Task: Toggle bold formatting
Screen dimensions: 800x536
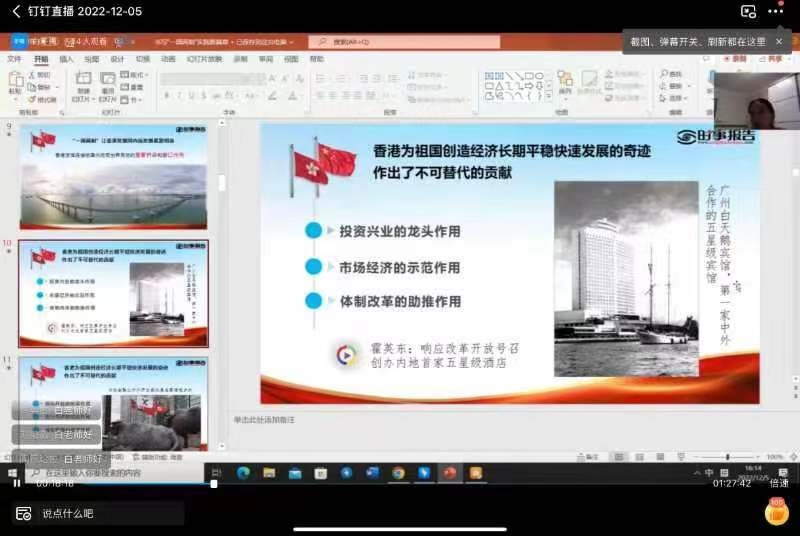Action: 166,95
